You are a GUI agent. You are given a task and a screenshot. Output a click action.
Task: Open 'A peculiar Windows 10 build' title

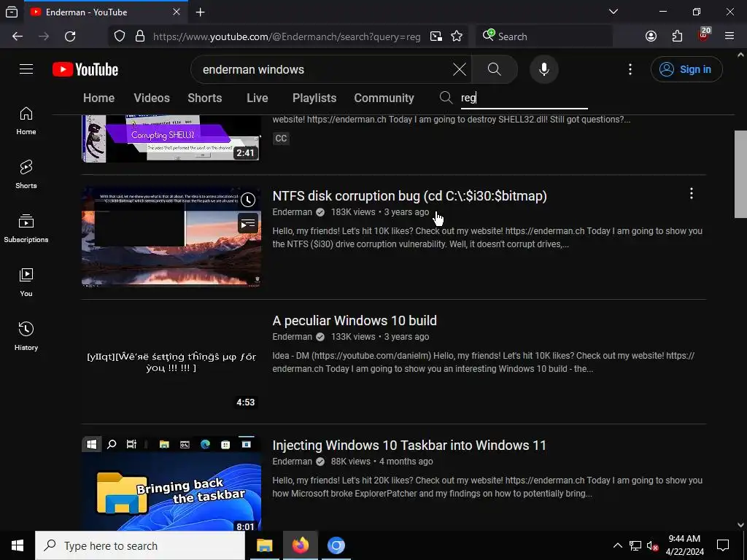[355, 321]
